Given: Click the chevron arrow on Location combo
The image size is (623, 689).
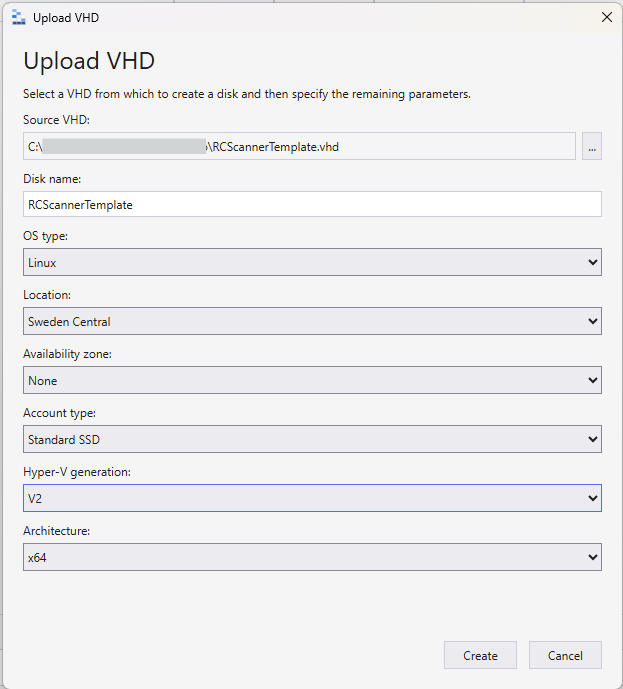Looking at the screenshot, I should (593, 321).
